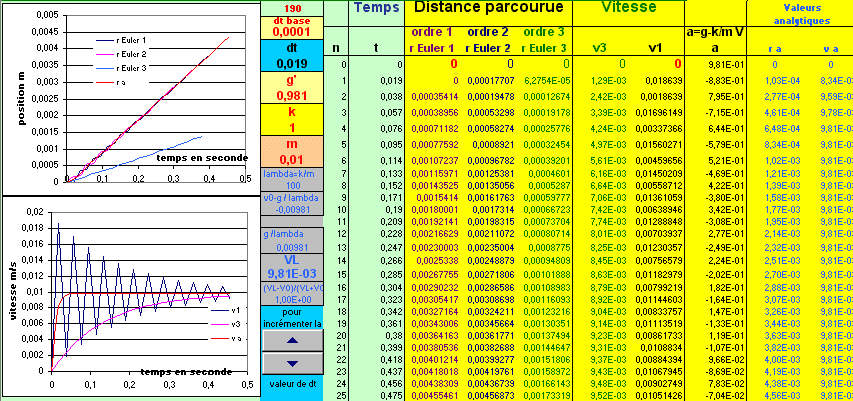The height and width of the screenshot is (401, 853).
Task: Click the '(VL-V0)/(VL+V0' label cell
Action: click(x=292, y=288)
